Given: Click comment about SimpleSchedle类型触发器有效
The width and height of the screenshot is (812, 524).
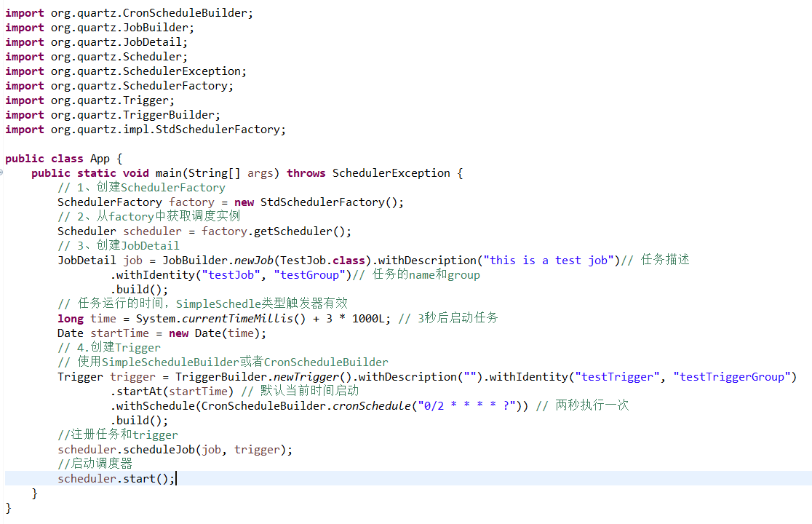Looking at the screenshot, I should coord(202,303).
